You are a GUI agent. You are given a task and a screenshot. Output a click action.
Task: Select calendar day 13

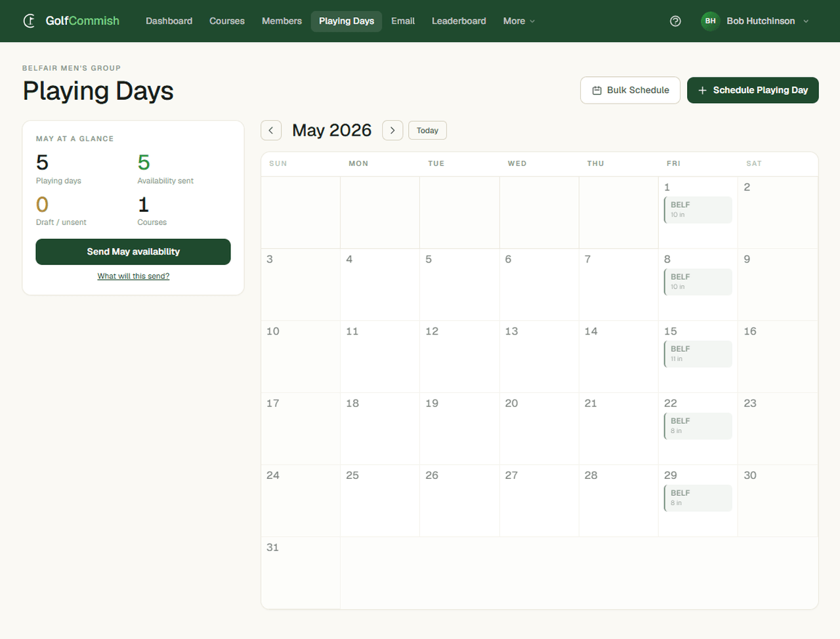[539, 357]
